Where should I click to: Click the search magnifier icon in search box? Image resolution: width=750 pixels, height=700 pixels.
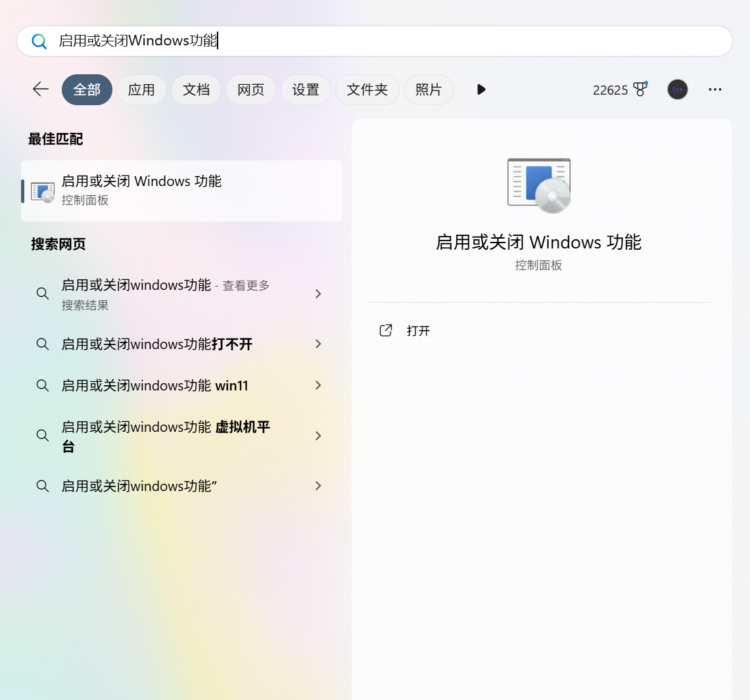(x=39, y=41)
